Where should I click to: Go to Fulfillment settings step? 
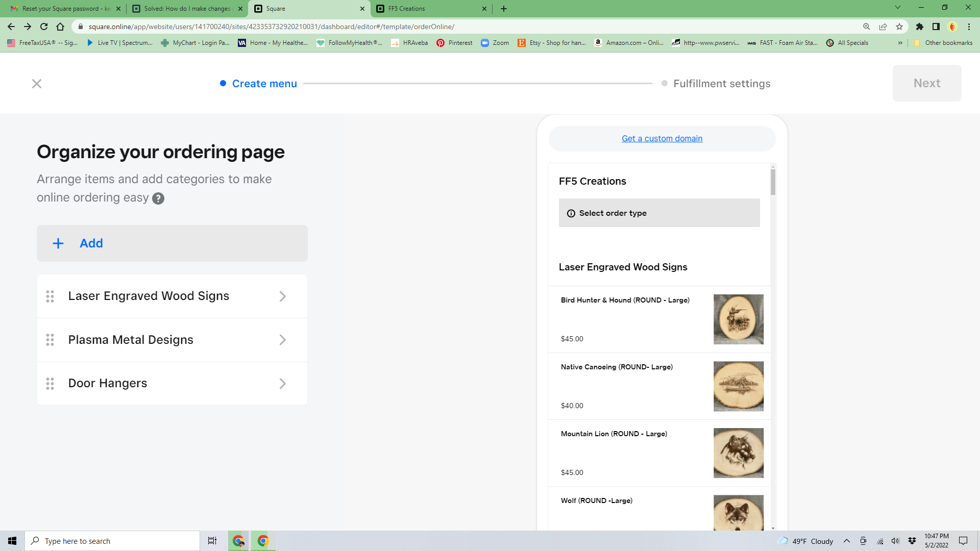coord(721,84)
